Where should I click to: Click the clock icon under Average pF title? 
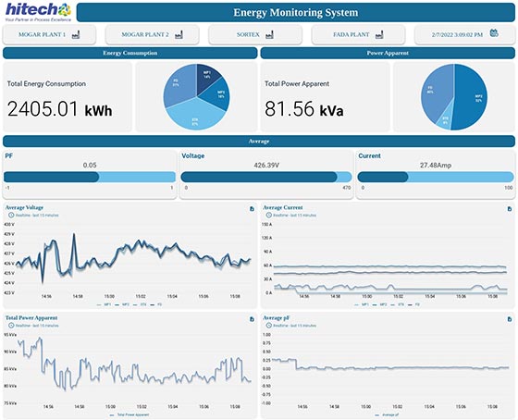[268, 326]
